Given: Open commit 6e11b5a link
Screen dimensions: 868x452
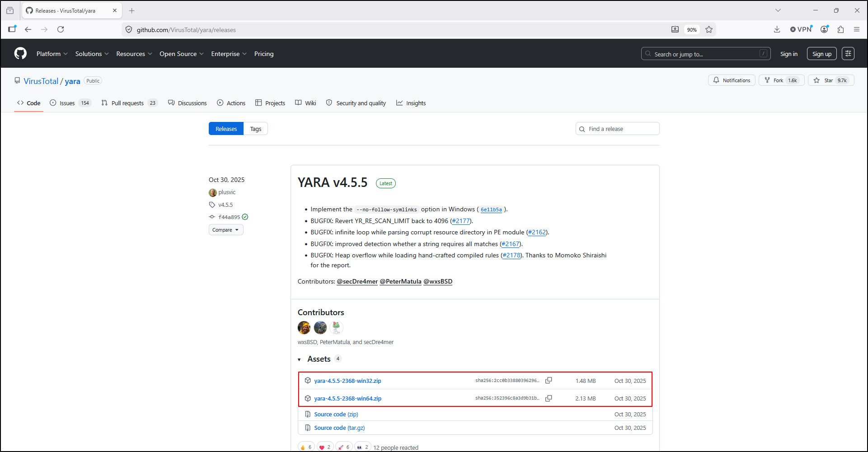Looking at the screenshot, I should (x=491, y=210).
